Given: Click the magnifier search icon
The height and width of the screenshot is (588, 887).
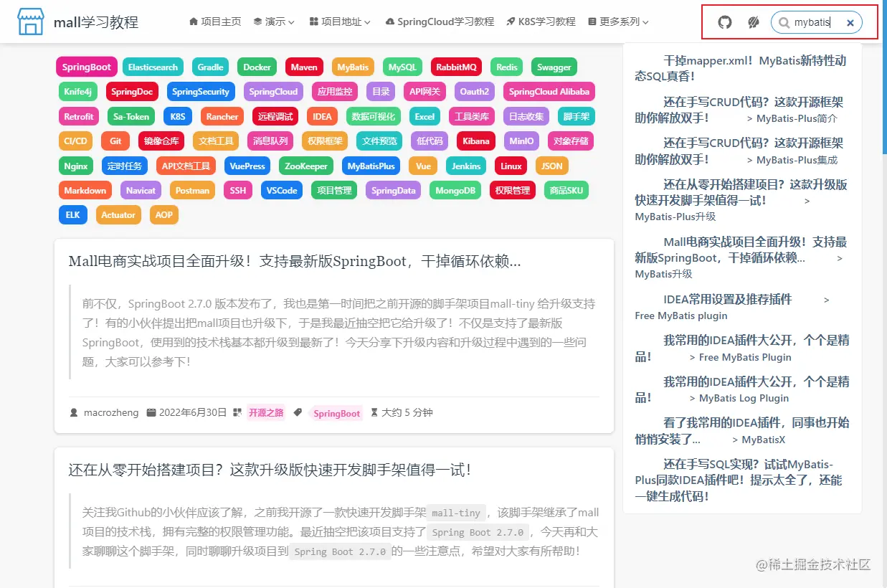Looking at the screenshot, I should [784, 23].
